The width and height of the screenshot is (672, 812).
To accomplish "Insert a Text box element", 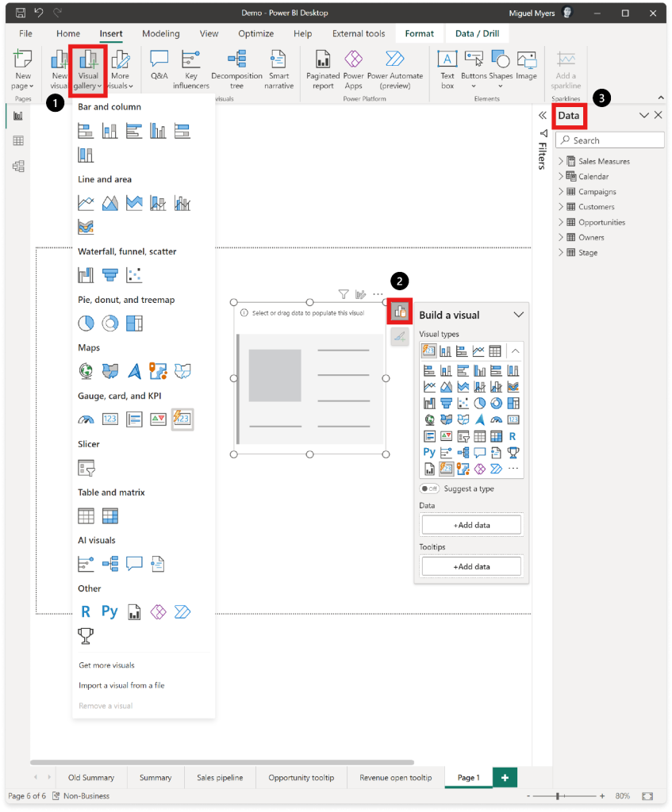I will tap(447, 70).
